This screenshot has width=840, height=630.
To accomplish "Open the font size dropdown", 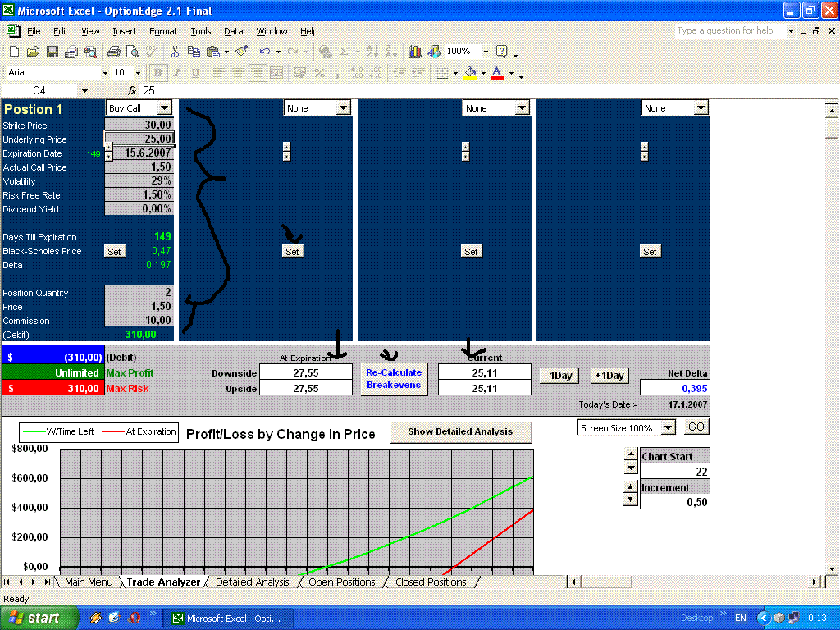I will point(139,73).
